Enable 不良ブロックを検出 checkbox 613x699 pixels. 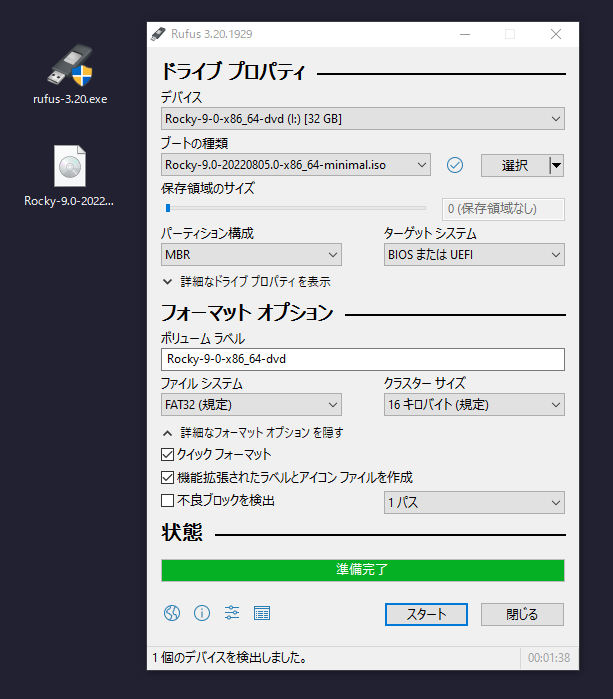(x=167, y=501)
